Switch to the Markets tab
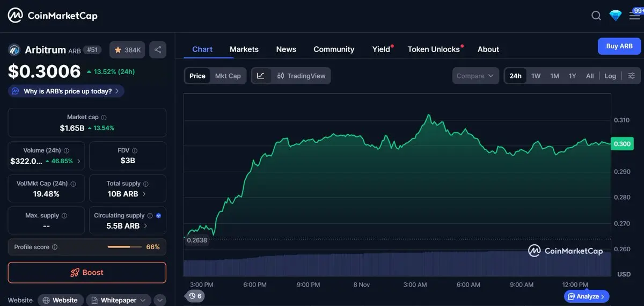Screen dimensions: 644x306 (244, 49)
